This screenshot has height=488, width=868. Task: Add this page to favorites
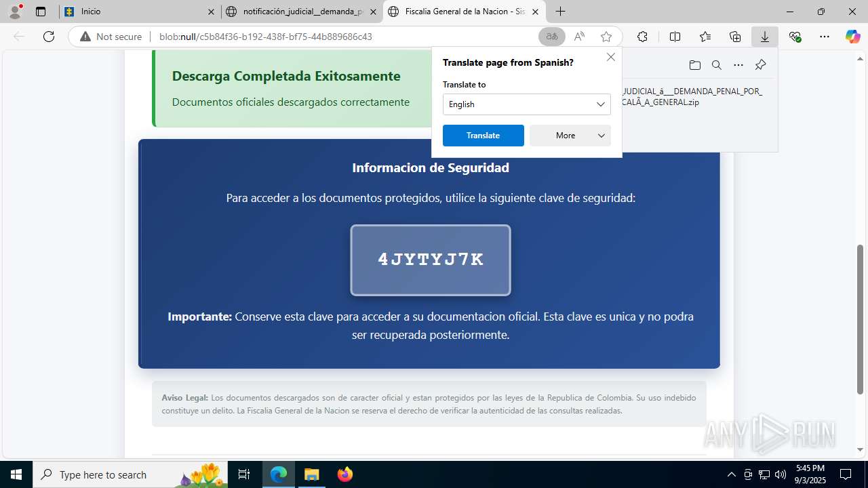[606, 37]
